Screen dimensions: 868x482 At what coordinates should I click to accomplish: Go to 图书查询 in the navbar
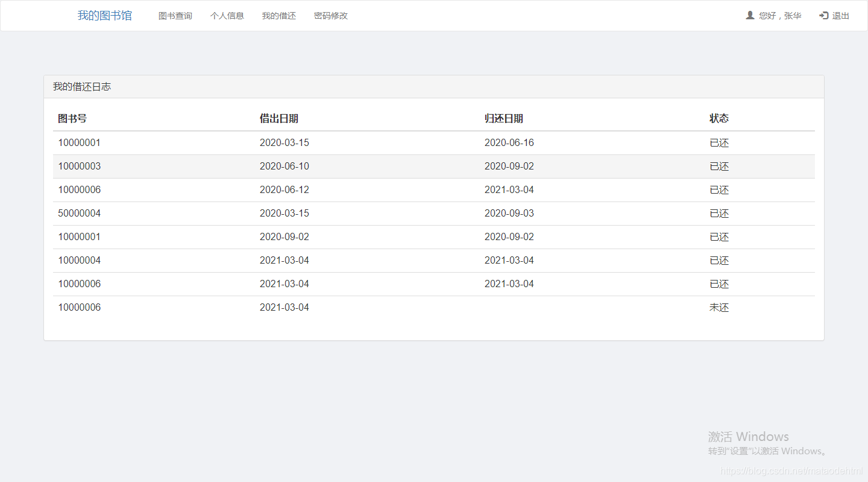(x=175, y=16)
